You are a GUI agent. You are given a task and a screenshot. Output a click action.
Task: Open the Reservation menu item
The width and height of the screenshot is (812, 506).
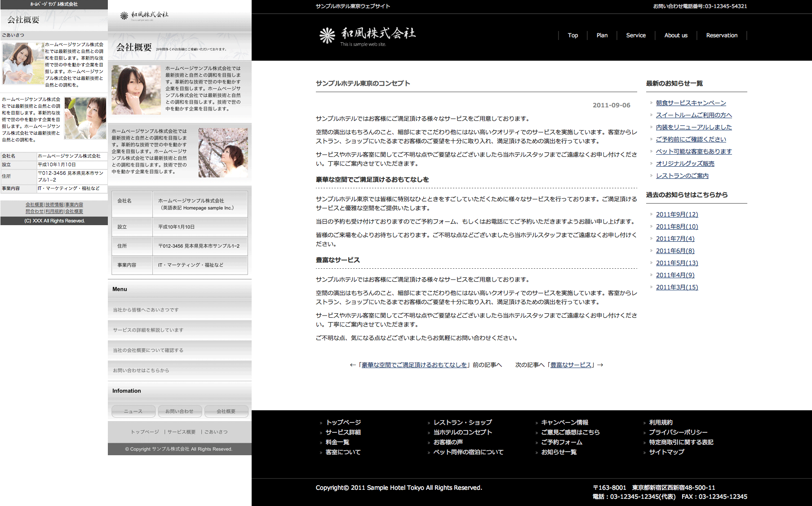pos(721,36)
